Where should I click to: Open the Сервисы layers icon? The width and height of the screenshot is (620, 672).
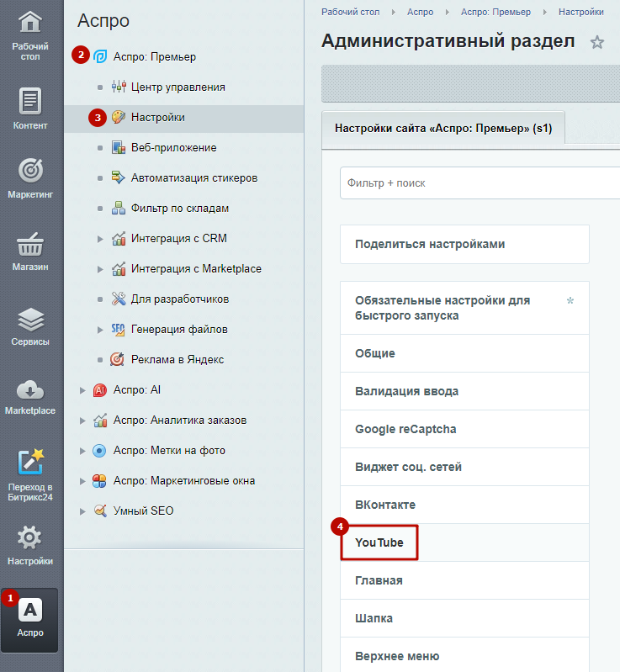[x=30, y=320]
